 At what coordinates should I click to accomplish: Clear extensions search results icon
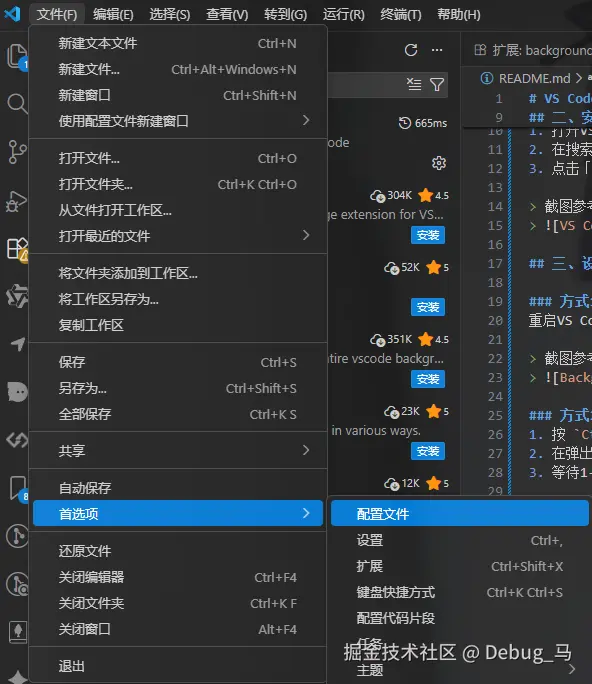[414, 84]
